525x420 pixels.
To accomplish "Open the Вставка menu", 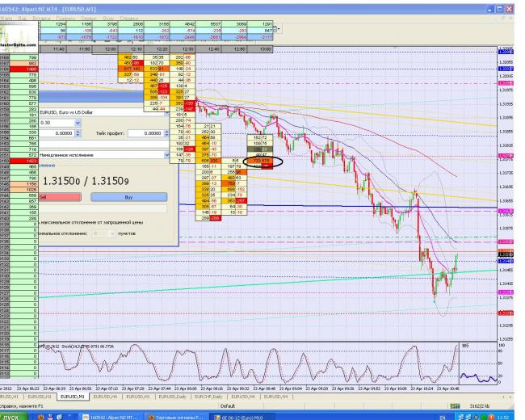I will pos(41,18).
